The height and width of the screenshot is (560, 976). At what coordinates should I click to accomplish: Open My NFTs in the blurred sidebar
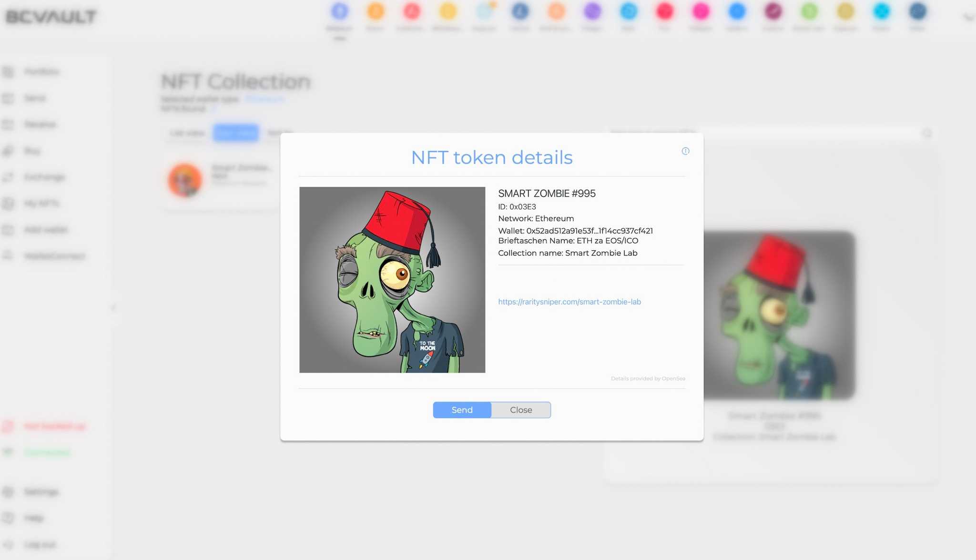point(41,204)
